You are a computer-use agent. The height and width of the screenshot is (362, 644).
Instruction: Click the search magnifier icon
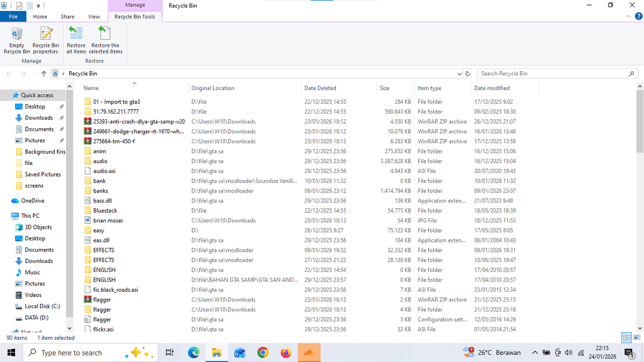(632, 73)
